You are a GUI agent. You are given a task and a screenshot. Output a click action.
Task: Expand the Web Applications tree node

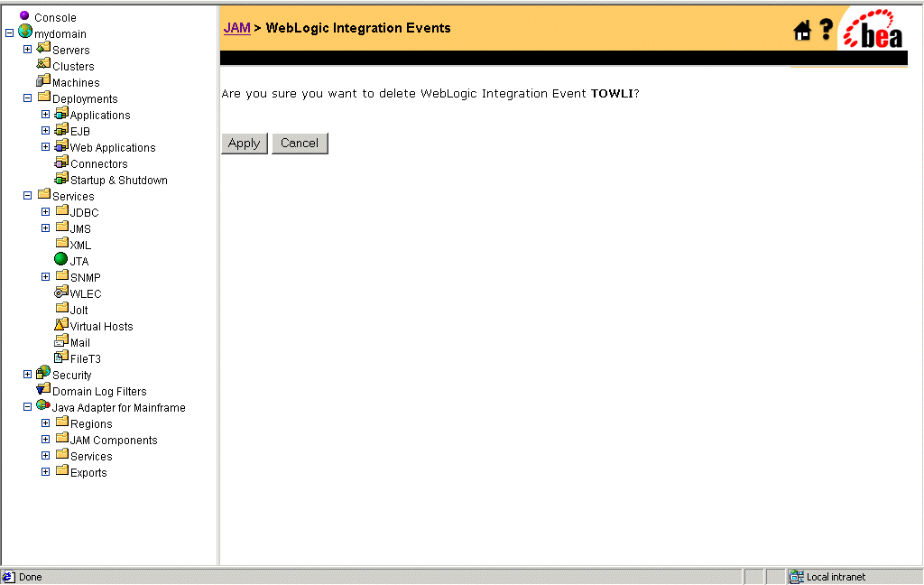[45, 146]
